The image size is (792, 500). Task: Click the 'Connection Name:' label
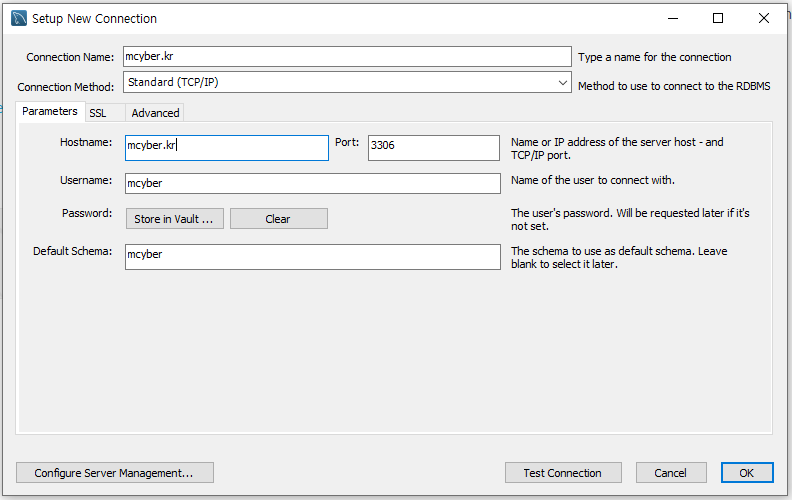pyautogui.click(x=70, y=57)
